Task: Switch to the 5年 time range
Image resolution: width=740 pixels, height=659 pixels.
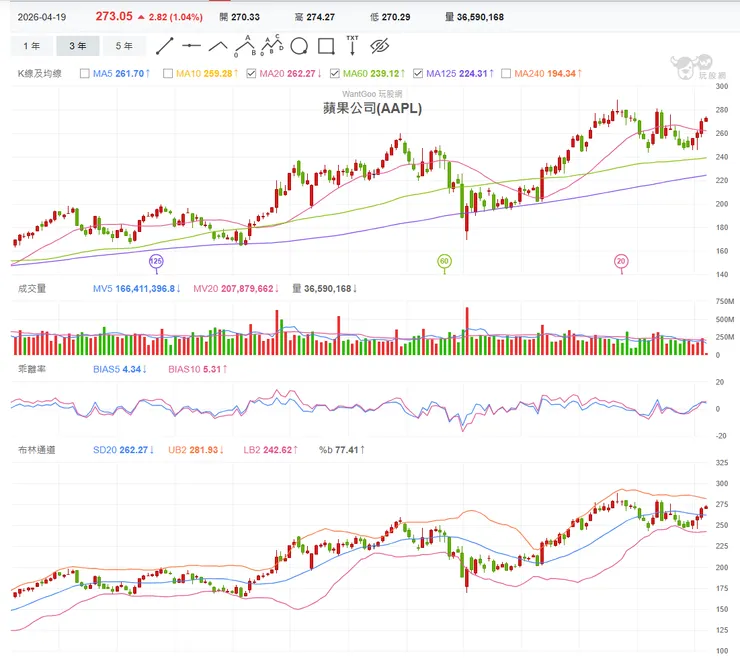Action: 124,46
